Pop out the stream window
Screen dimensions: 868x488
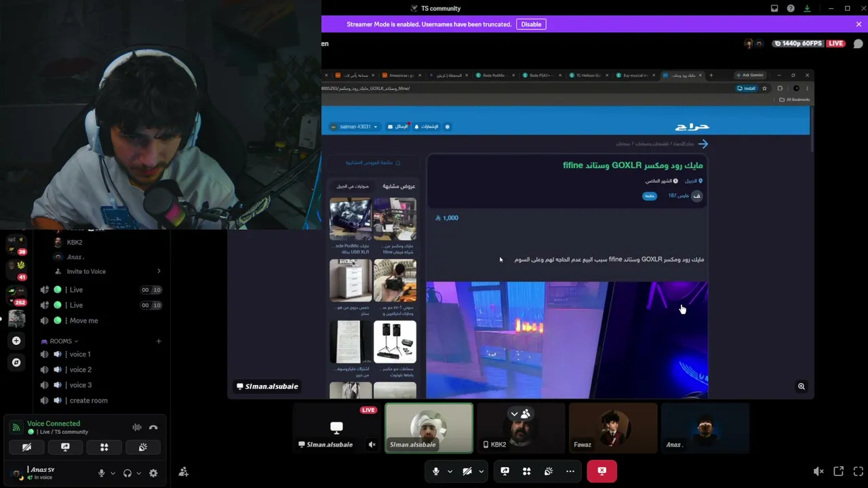pos(839,472)
